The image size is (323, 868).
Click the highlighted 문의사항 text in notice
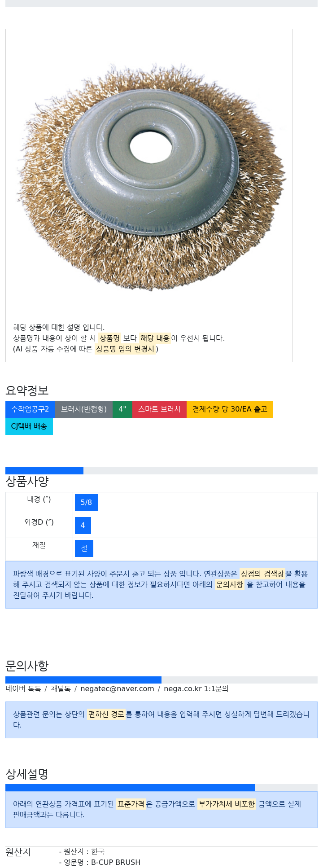tap(230, 584)
